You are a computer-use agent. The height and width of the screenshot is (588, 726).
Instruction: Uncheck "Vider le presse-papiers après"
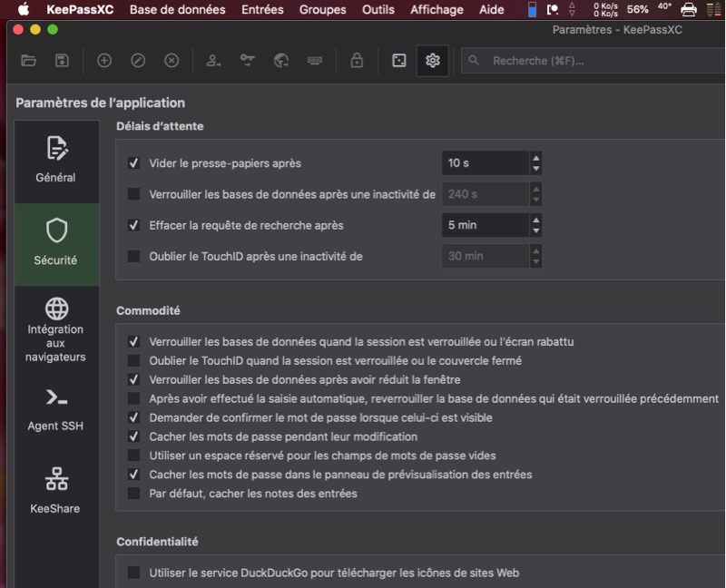coord(134,163)
